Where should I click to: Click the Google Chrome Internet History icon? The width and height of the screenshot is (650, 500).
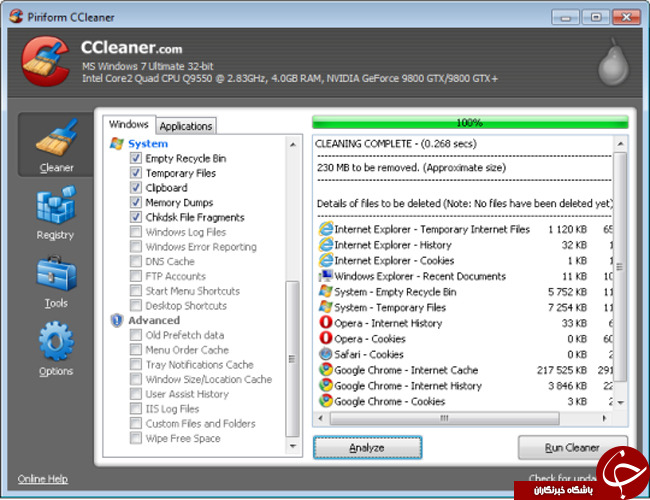click(x=326, y=385)
